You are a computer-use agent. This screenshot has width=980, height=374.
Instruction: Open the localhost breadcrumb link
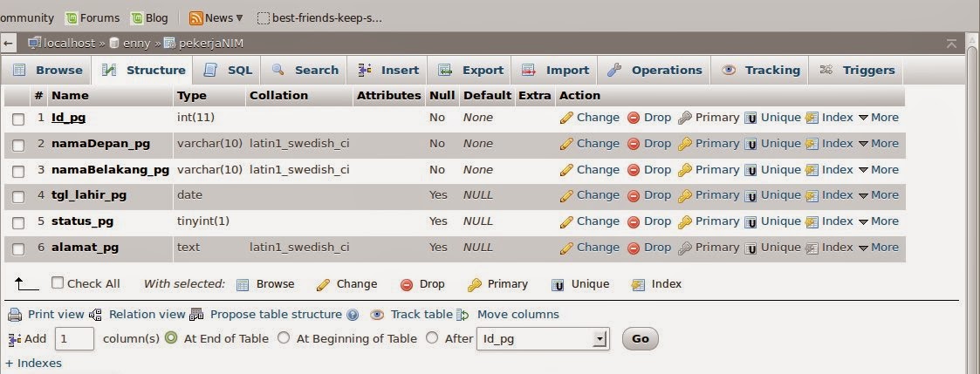coord(69,44)
